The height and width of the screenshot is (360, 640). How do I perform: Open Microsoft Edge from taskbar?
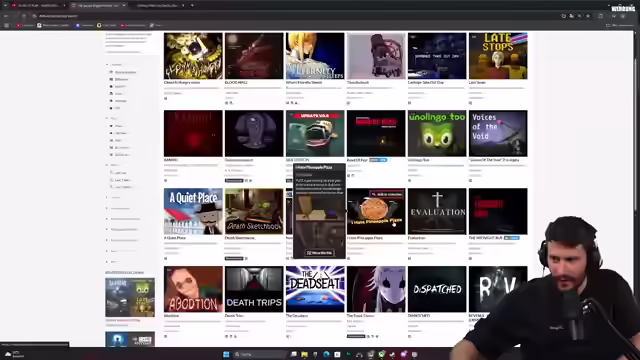click(x=326, y=354)
